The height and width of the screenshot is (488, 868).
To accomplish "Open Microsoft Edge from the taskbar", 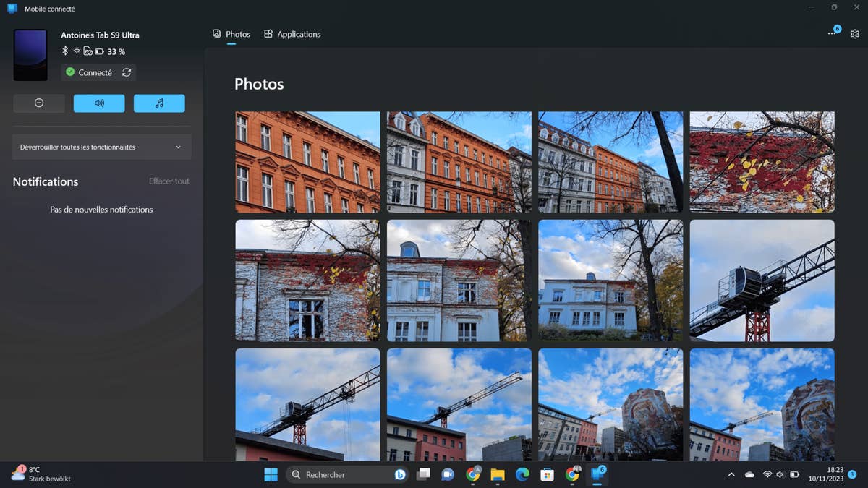I will pyautogui.click(x=522, y=475).
